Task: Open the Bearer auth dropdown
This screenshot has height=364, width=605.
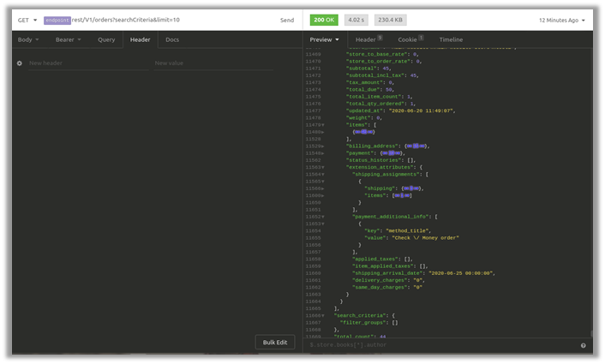Action: pos(68,39)
